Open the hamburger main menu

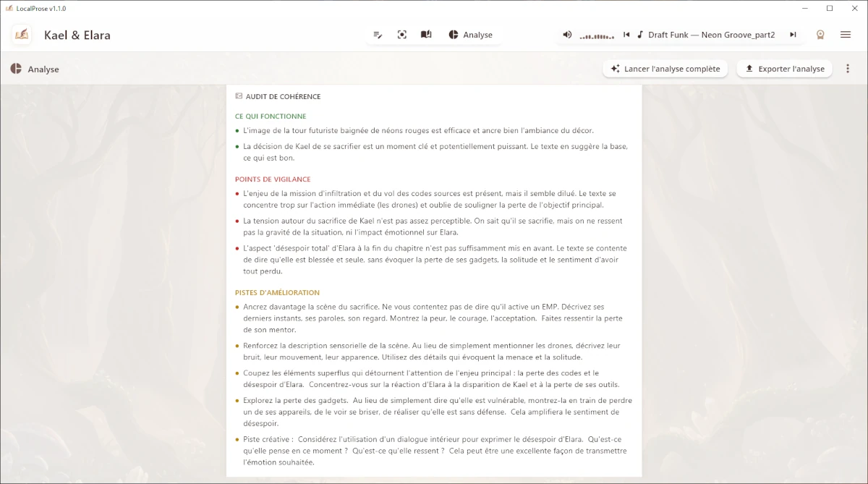[845, 35]
